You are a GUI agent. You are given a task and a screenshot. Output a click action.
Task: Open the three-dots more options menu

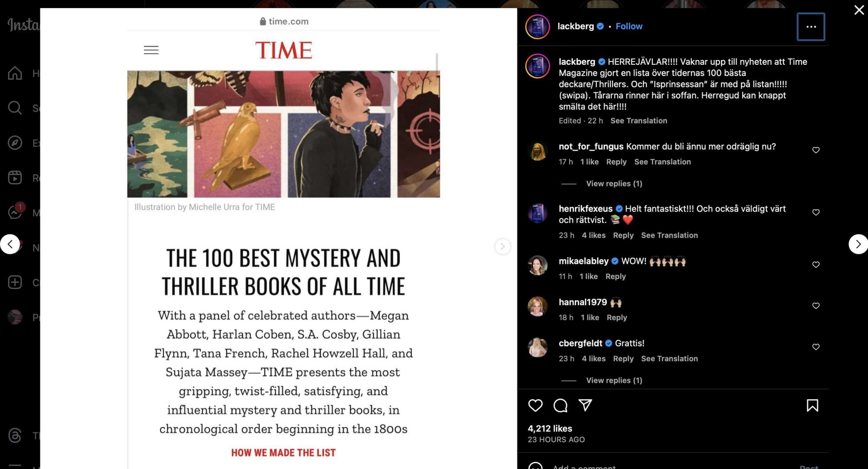pyautogui.click(x=811, y=27)
